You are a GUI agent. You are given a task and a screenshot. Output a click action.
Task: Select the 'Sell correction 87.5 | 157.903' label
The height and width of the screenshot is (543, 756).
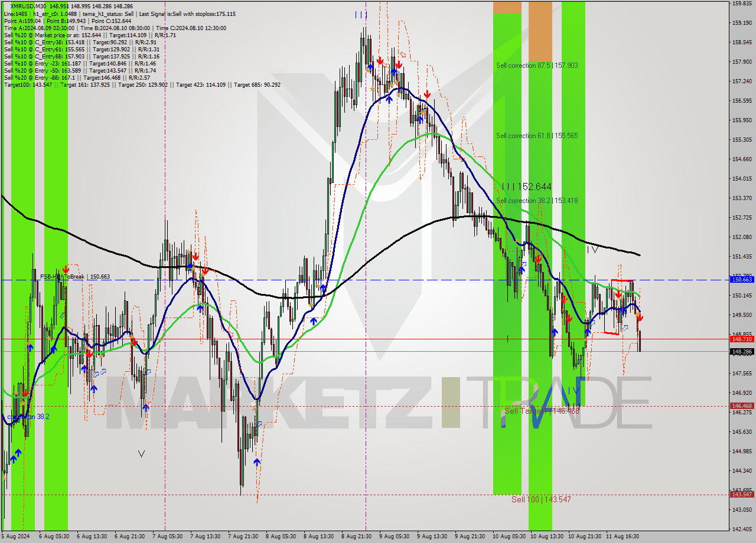tap(537, 66)
